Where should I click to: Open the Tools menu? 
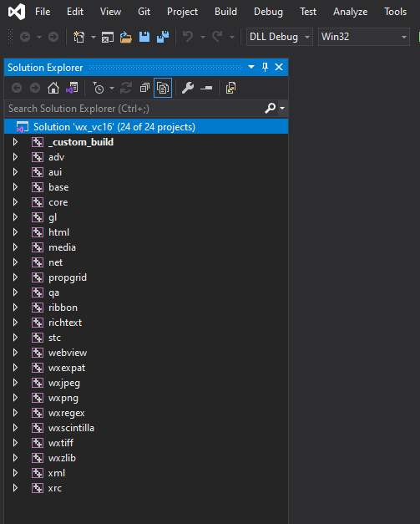395,12
